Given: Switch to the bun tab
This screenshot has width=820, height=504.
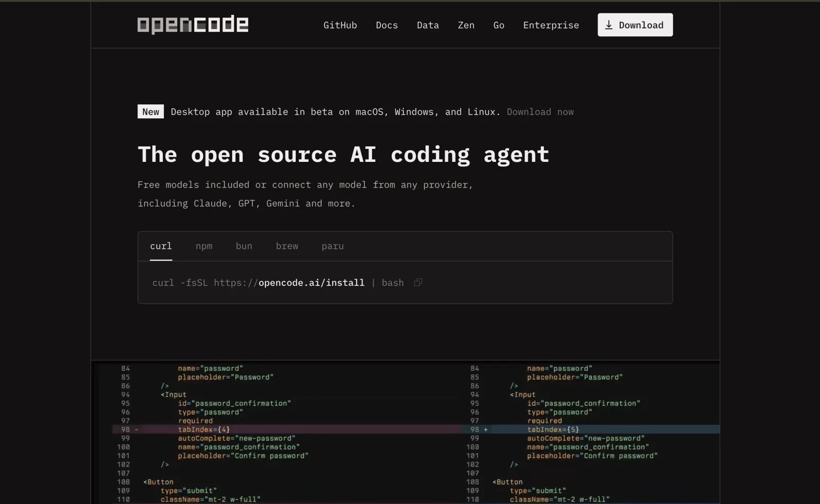Looking at the screenshot, I should point(244,246).
